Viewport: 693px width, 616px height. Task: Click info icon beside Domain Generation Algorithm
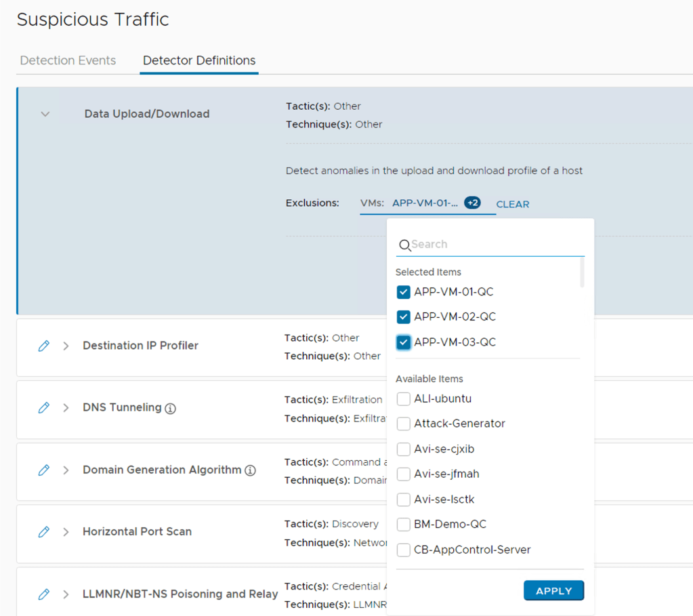(x=250, y=470)
